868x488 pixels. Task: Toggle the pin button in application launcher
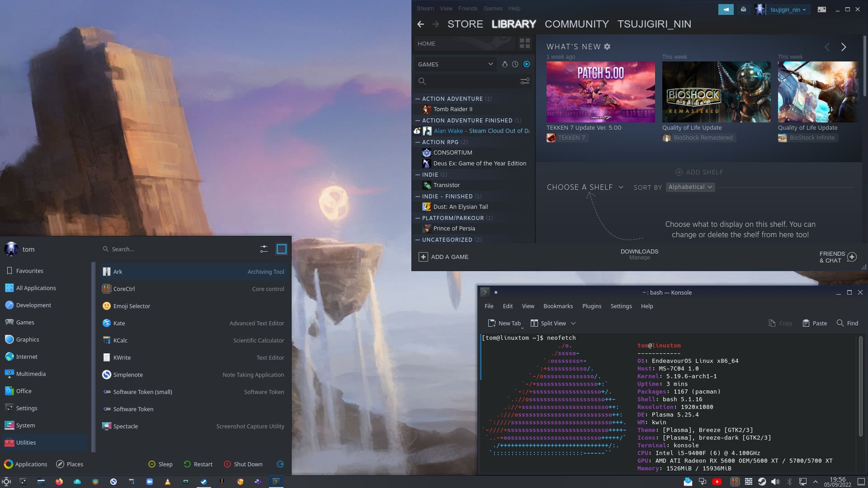pos(281,249)
